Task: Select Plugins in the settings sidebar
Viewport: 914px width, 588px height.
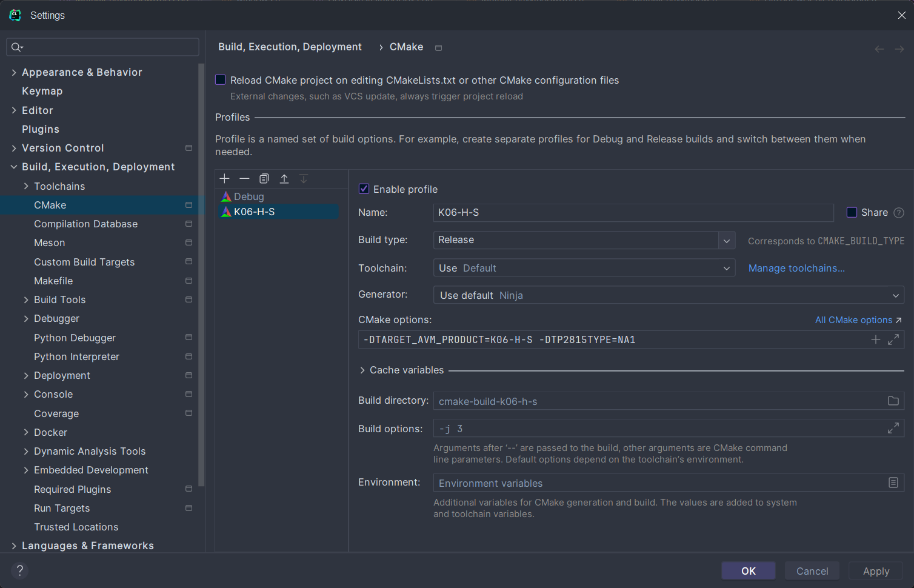Action: [40, 129]
